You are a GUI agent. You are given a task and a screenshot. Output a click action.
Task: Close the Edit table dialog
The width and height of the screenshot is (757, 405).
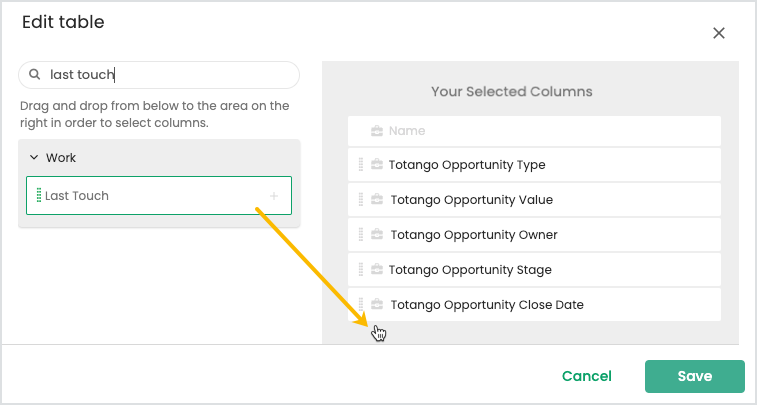click(x=719, y=33)
